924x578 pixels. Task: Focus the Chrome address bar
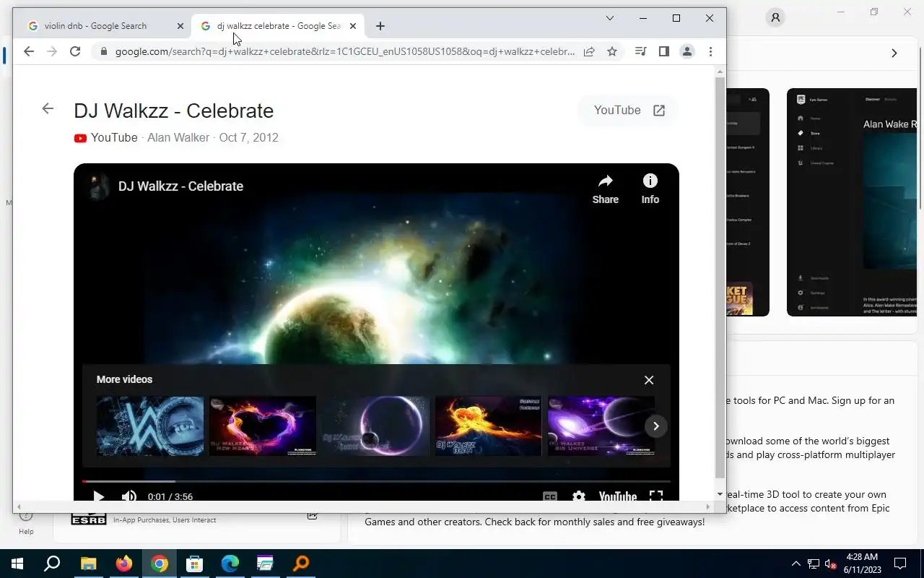tap(345, 51)
